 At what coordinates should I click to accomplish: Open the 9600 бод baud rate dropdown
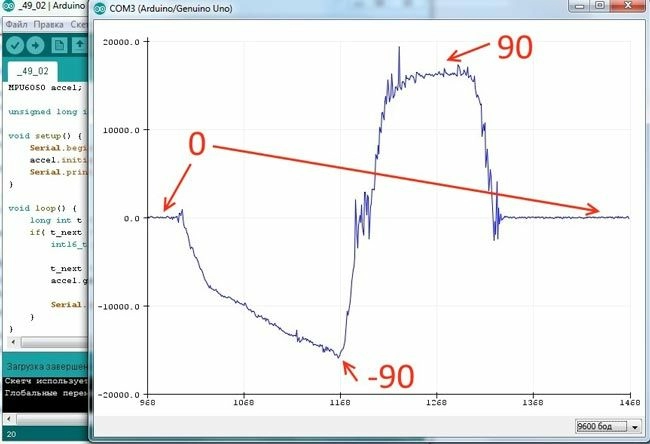pyautogui.click(x=606, y=426)
